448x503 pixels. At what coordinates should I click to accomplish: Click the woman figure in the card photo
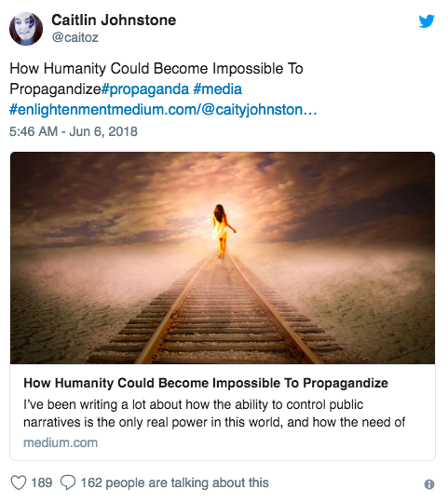[x=223, y=231]
